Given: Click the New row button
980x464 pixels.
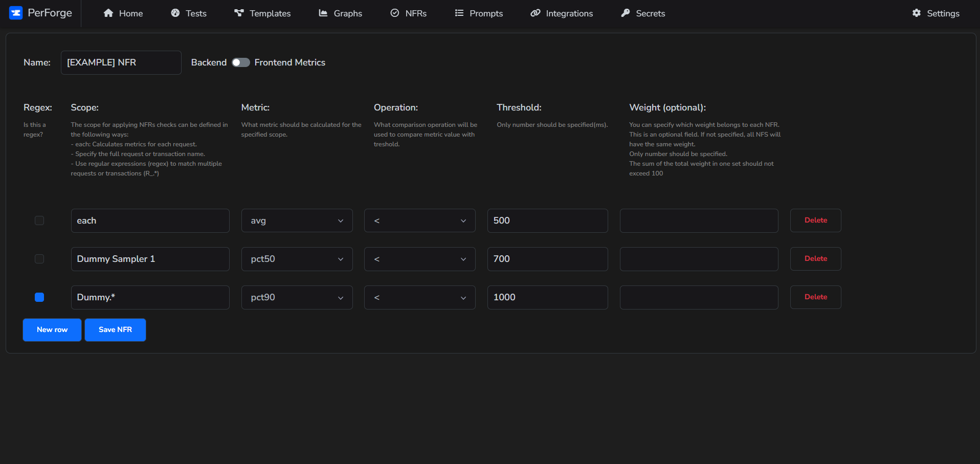Looking at the screenshot, I should point(52,329).
